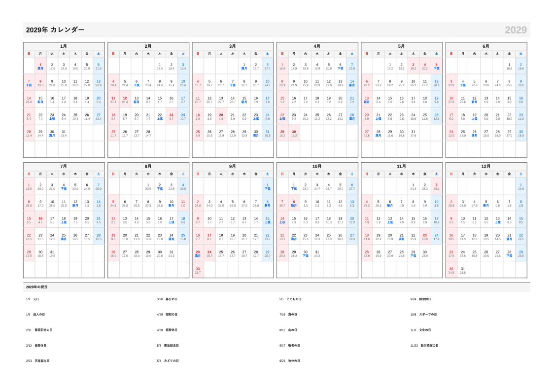Click the 5/4 みどりの日 holiday entry
This screenshot has width=554, height=392.
pos(168,361)
